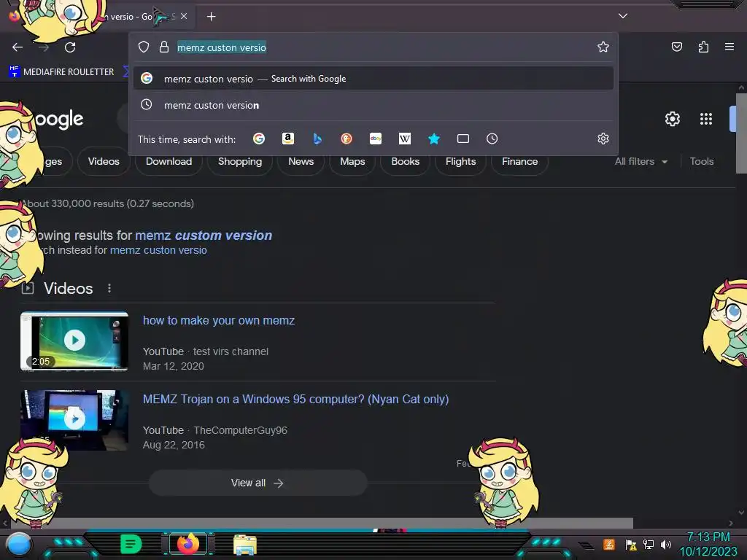Image resolution: width=747 pixels, height=560 pixels.
Task: Search open tabs icon
Action: pos(463,139)
